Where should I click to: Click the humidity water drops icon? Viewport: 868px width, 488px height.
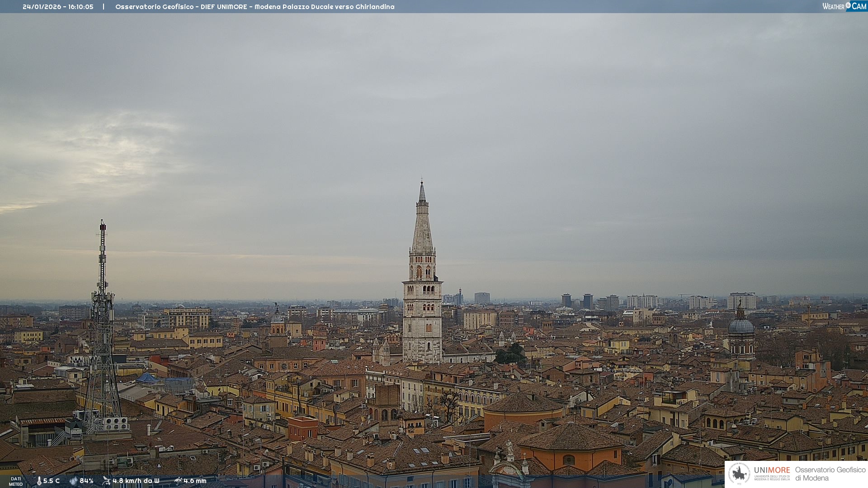(x=73, y=481)
